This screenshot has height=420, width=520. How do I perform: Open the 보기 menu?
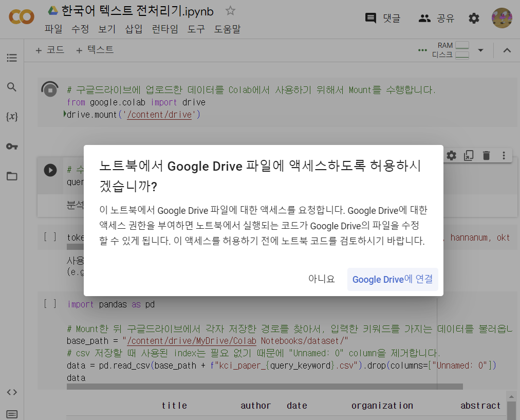tap(107, 29)
